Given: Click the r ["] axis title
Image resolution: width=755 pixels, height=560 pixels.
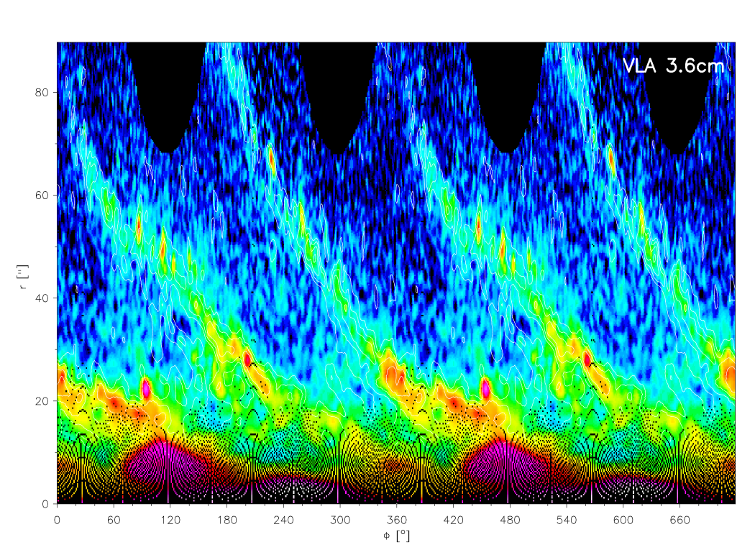Looking at the screenshot, I should [x=22, y=277].
